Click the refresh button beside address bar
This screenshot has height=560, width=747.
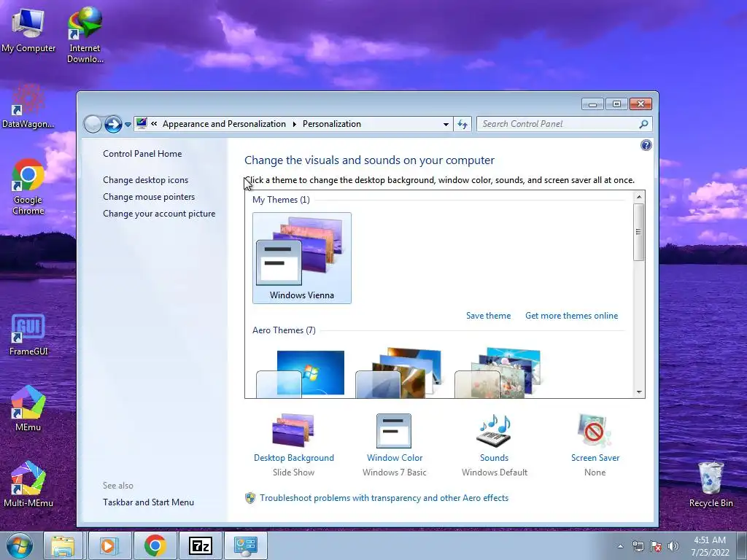click(462, 124)
